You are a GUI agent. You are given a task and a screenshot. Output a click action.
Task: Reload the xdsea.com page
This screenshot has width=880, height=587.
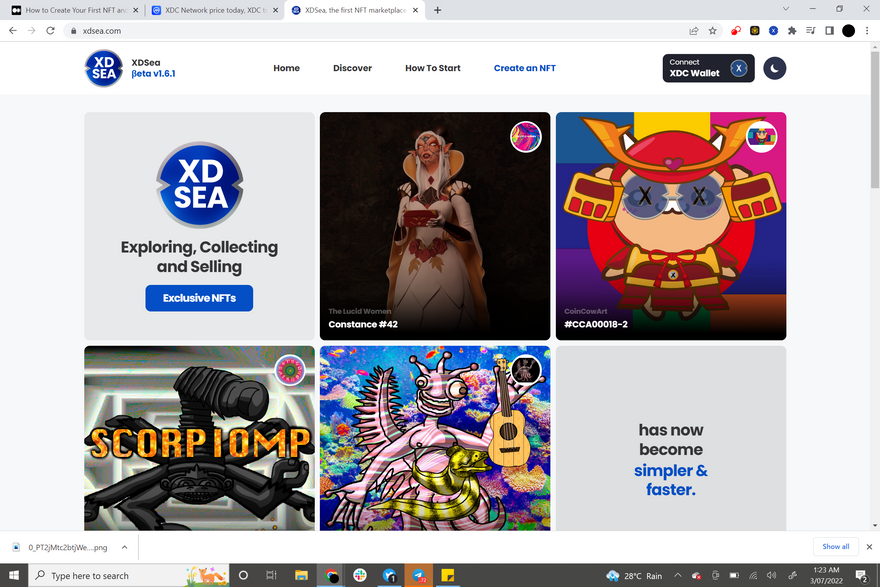50,31
